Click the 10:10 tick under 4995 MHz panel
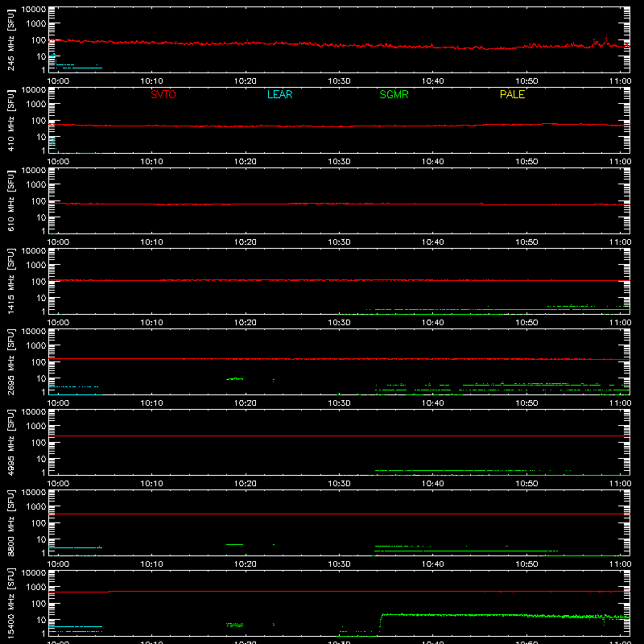 (x=151, y=484)
